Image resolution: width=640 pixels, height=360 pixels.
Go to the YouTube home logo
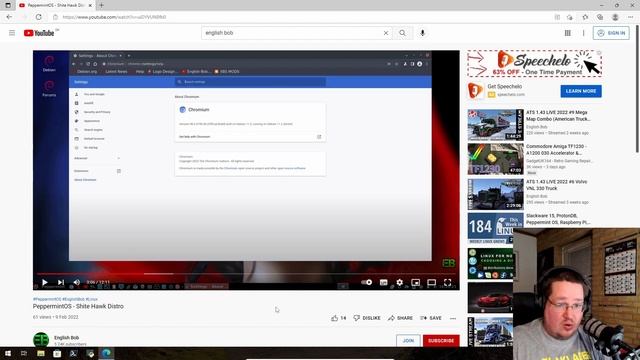coord(39,33)
